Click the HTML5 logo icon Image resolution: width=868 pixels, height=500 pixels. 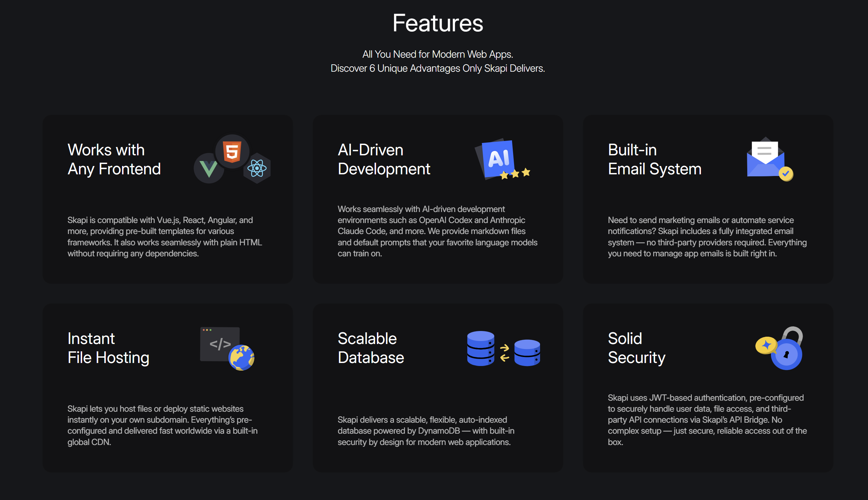(232, 151)
